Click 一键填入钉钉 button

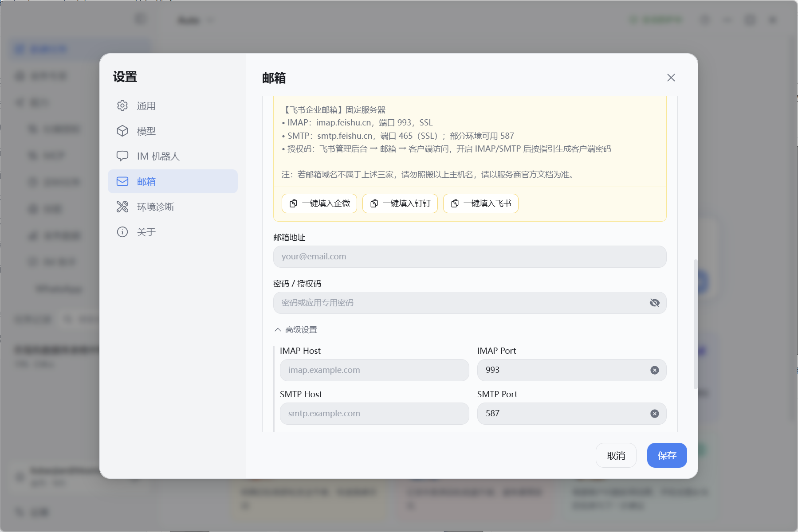pyautogui.click(x=400, y=203)
